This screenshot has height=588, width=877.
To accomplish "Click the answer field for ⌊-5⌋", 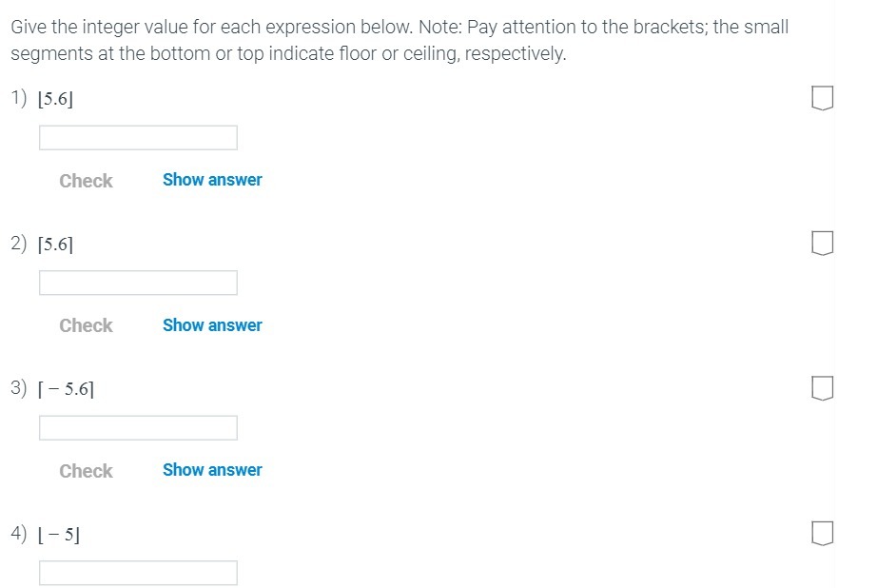I will coord(138,573).
